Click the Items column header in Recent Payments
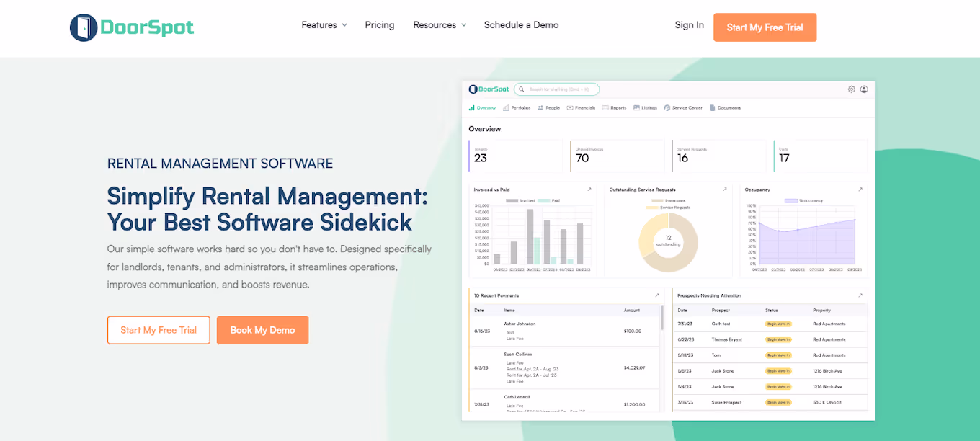Image resolution: width=980 pixels, height=441 pixels. (x=509, y=311)
